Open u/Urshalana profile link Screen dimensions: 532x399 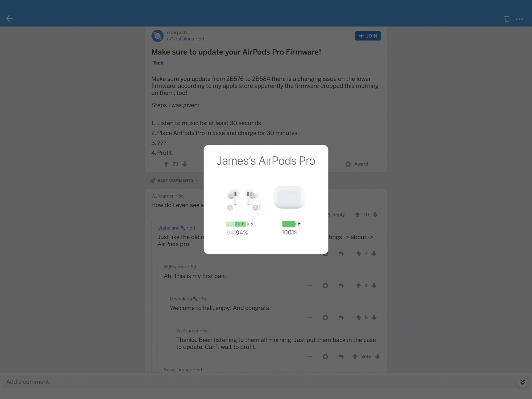(x=180, y=39)
